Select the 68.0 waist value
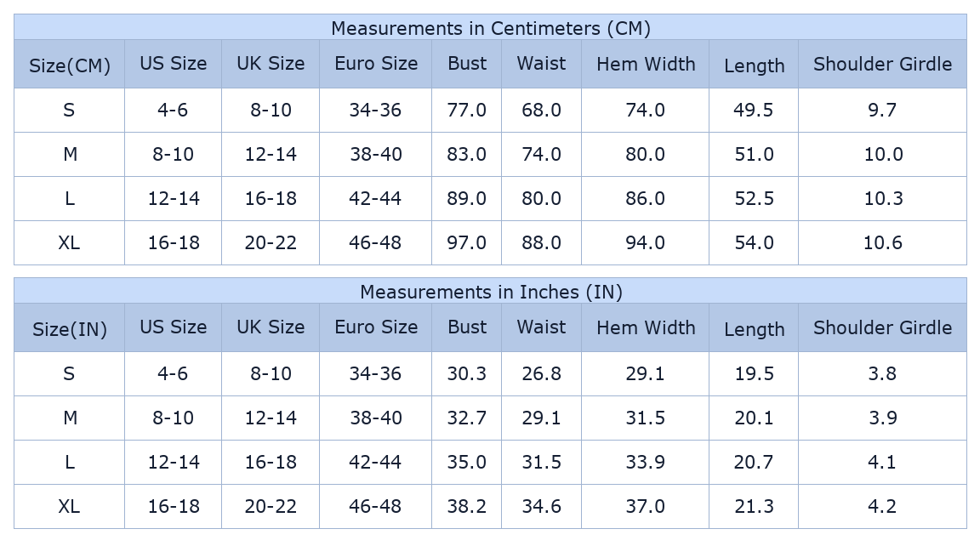 click(541, 110)
